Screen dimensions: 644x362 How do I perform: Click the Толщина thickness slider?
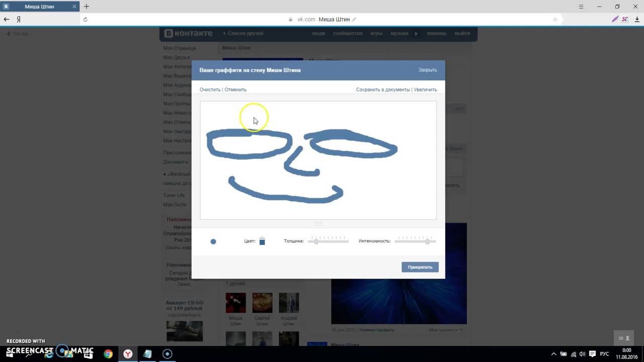coord(329,241)
